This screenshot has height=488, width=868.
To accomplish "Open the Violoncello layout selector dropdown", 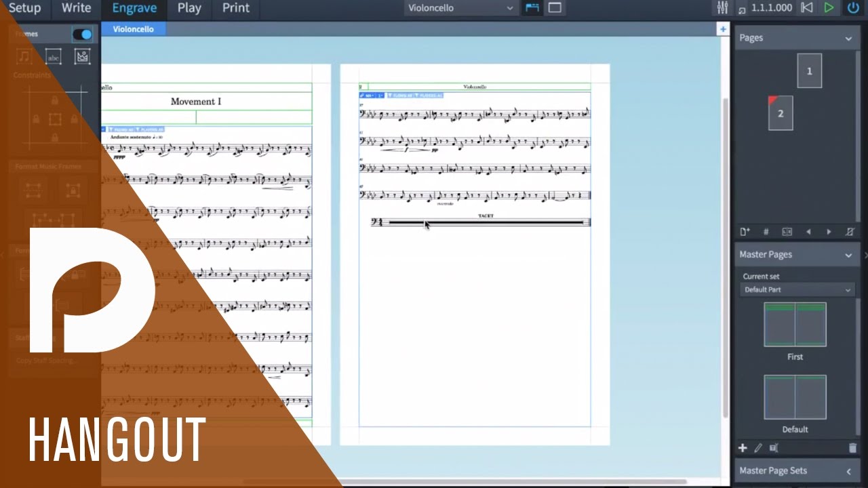I will pyautogui.click(x=461, y=8).
